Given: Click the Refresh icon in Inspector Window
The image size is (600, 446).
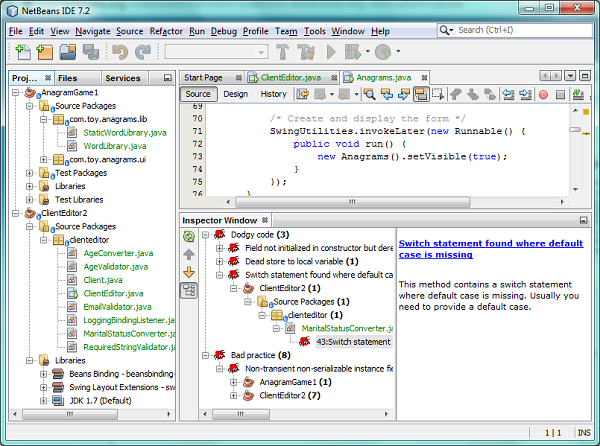Looking at the screenshot, I should [189, 236].
